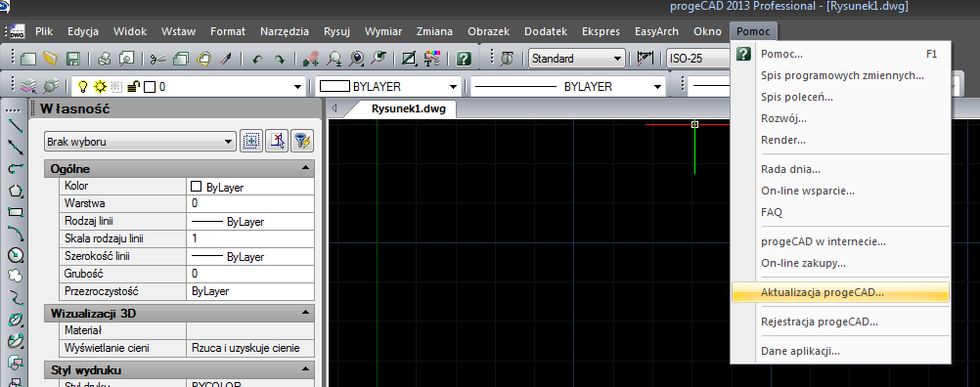980x387 pixels.
Task: Select the match properties brush icon
Action: point(227,59)
